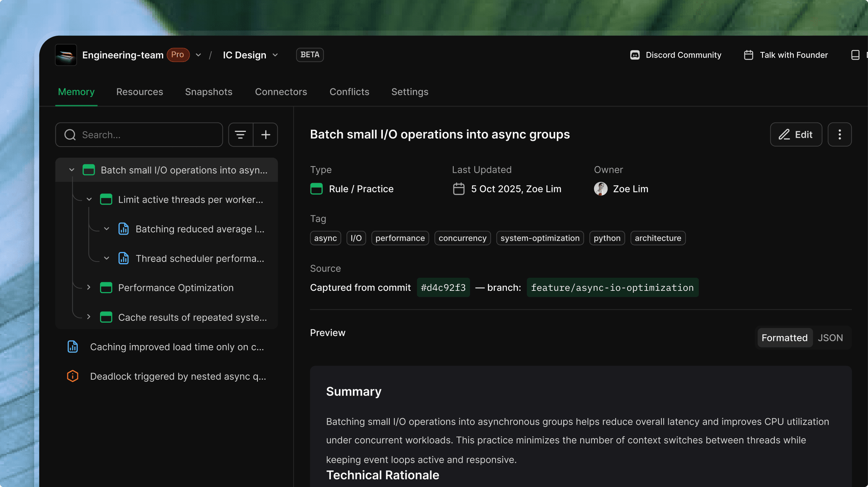Click the Discord Community icon
The image size is (868, 487).
[635, 55]
